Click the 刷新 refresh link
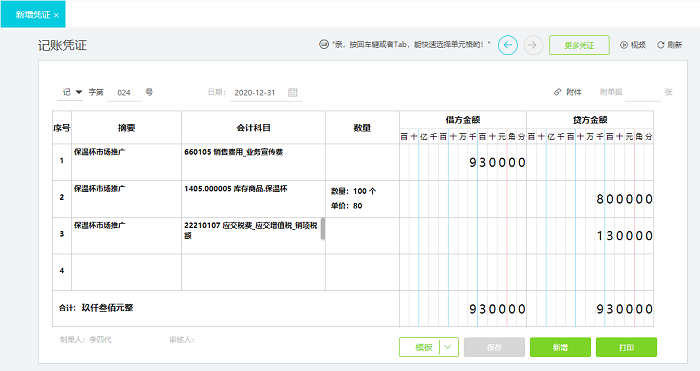700x371 pixels. tap(670, 45)
